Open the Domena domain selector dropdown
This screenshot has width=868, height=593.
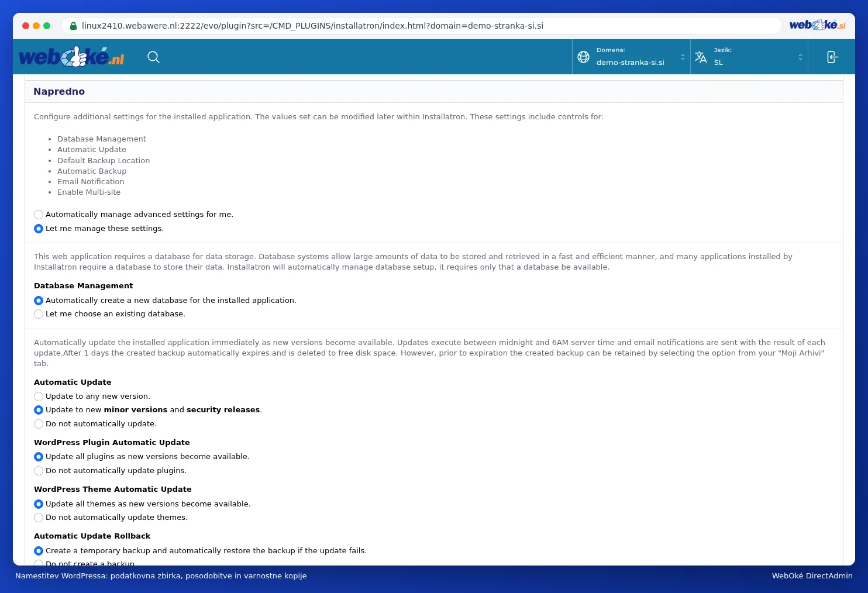tap(632, 57)
